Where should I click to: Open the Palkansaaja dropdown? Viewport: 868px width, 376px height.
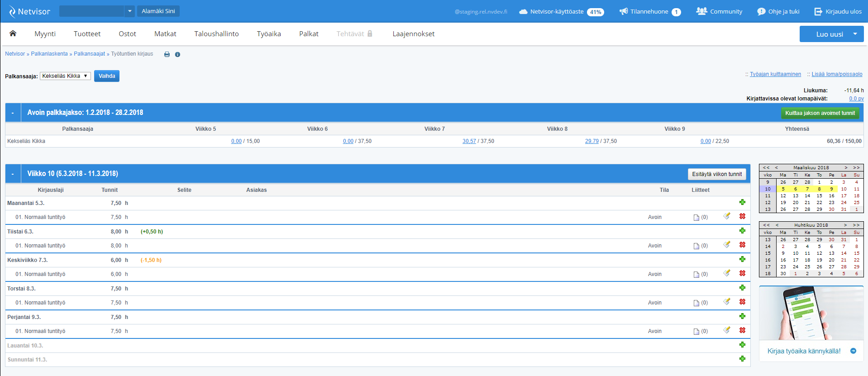click(65, 76)
